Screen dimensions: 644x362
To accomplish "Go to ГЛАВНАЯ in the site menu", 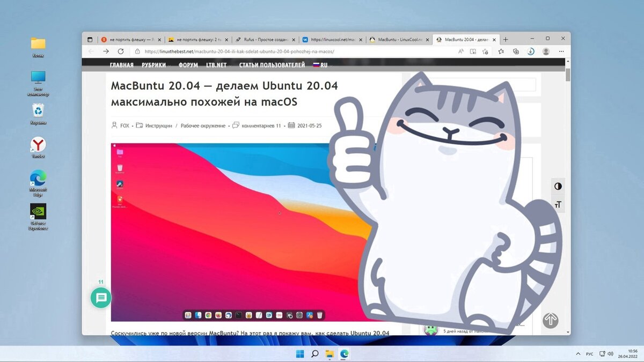I will pyautogui.click(x=121, y=65).
